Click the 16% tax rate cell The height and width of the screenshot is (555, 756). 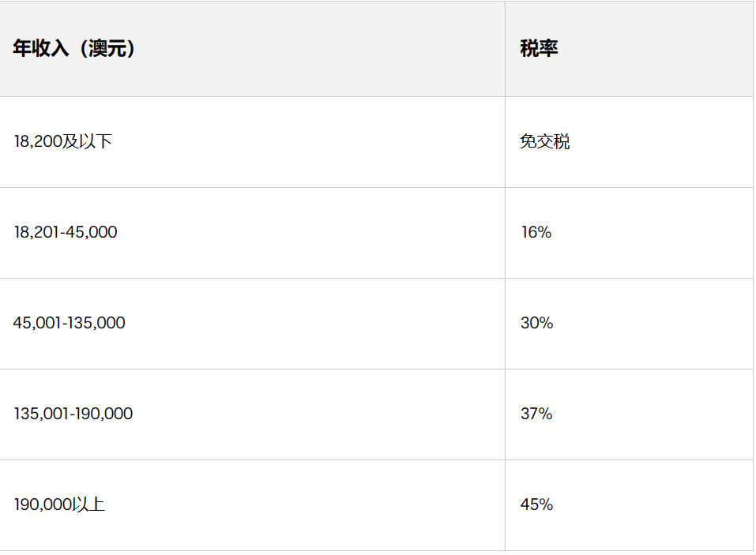(536, 233)
